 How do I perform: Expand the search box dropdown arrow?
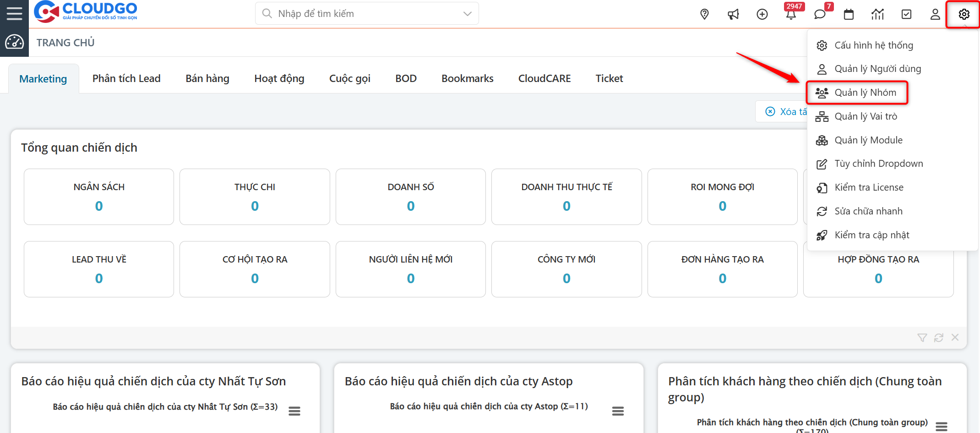467,14
